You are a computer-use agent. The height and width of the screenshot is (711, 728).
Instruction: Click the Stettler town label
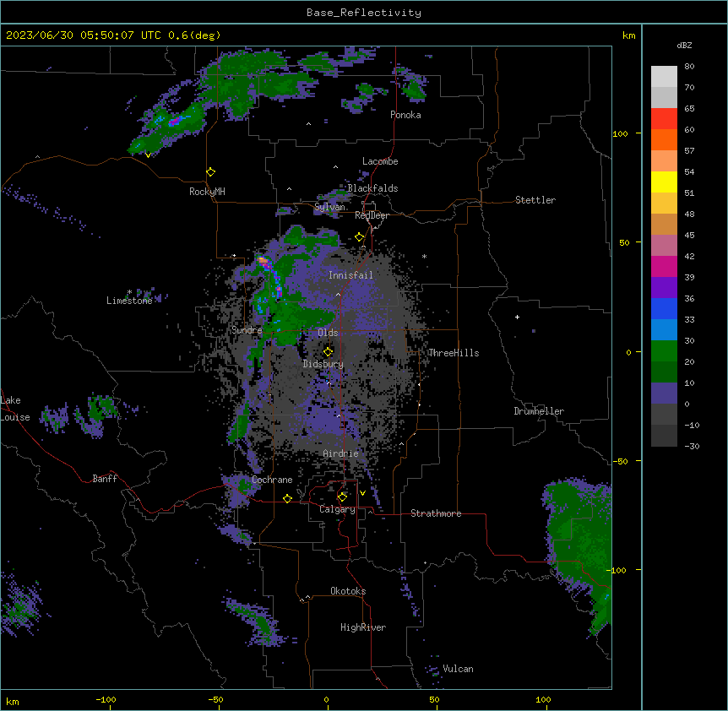click(x=535, y=200)
